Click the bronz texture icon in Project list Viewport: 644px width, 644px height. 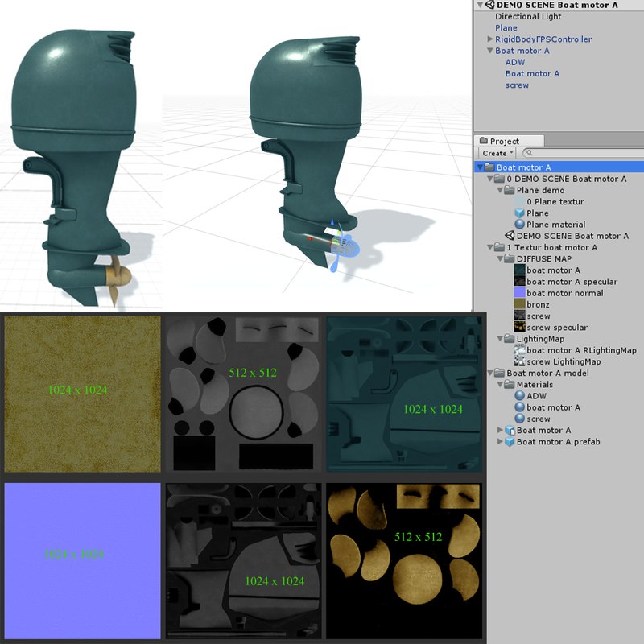pyautogui.click(x=520, y=305)
